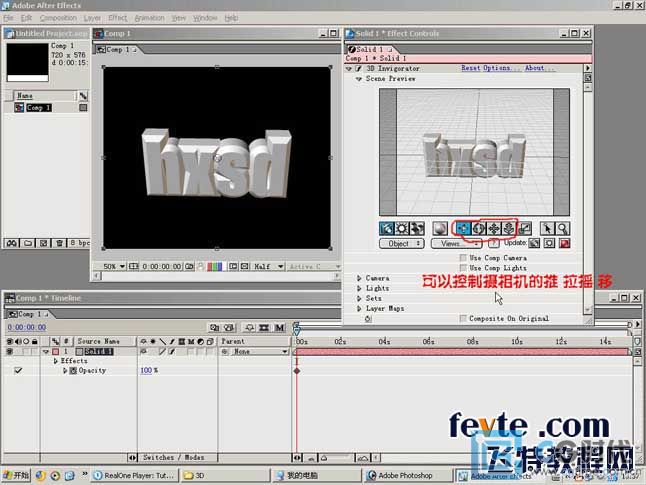Select the blue-highlighted camera dolly tool
646x485 pixels.
pyautogui.click(x=463, y=228)
